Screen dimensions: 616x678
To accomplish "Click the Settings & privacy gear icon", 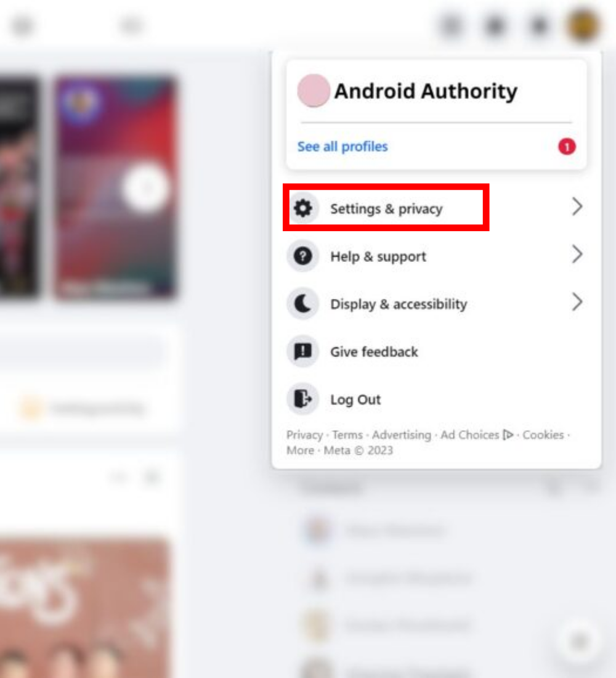I will [x=302, y=208].
